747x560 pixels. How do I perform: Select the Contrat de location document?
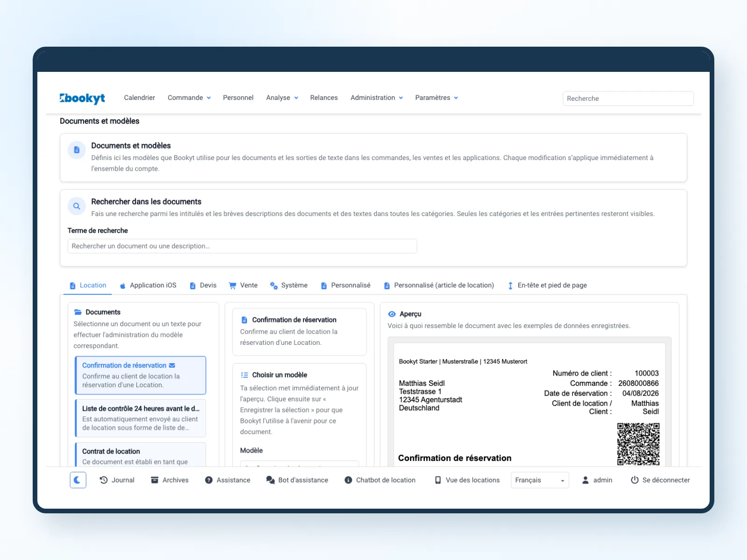141,455
